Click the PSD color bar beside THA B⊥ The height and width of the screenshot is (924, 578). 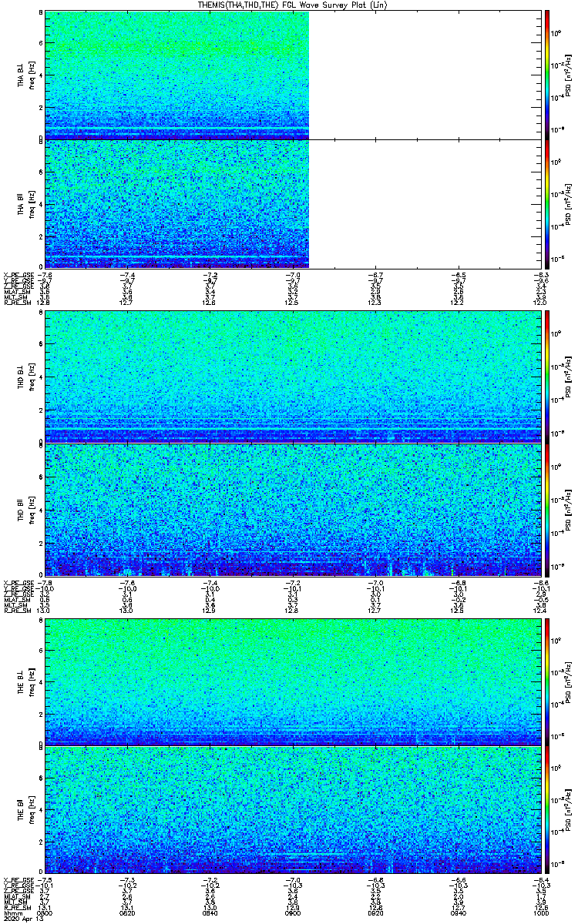[x=547, y=75]
